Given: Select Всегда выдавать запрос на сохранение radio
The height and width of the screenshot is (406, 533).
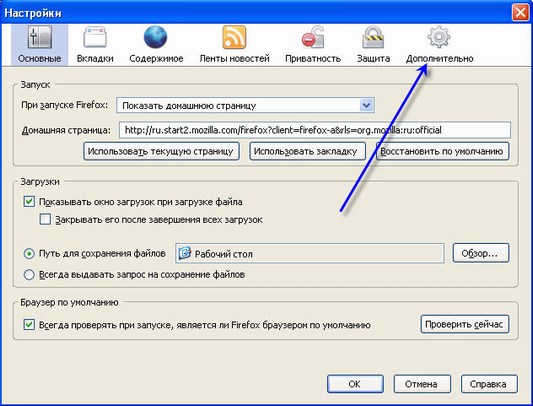Looking at the screenshot, I should point(29,274).
